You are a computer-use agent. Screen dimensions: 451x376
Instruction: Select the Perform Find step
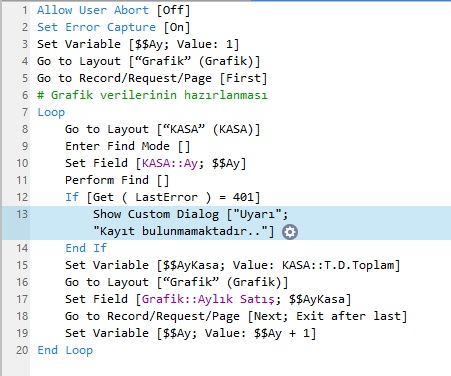point(117,180)
